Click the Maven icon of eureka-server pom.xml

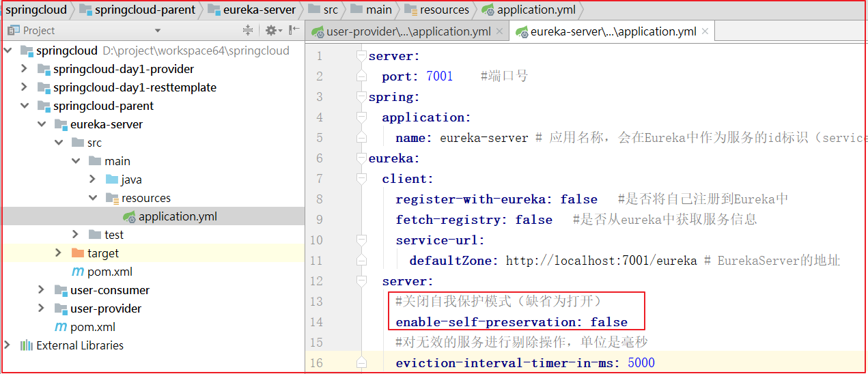pos(78,272)
